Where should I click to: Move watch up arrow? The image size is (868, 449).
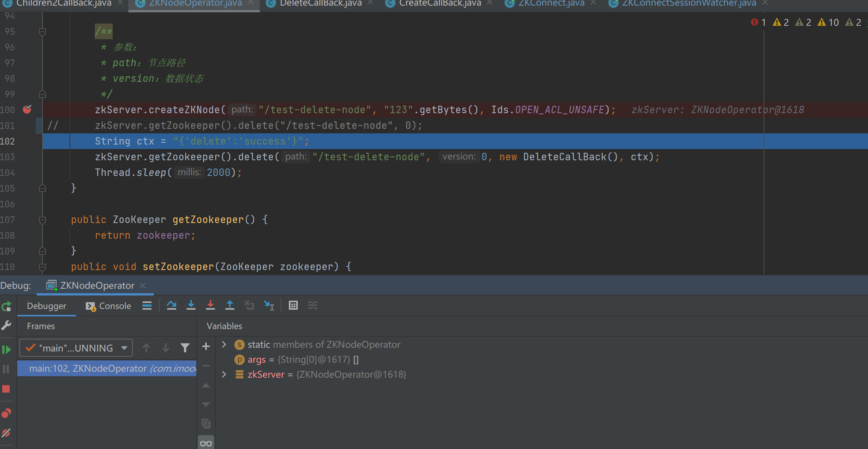click(x=206, y=385)
